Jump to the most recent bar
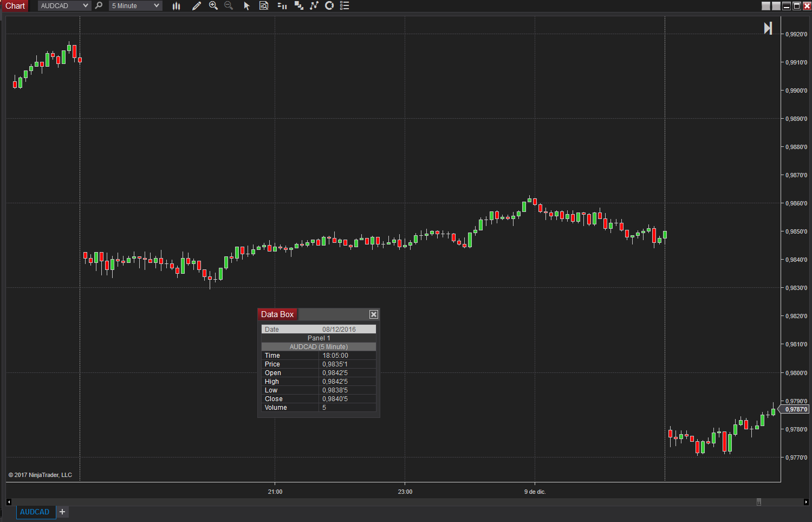812x522 pixels. [768, 28]
